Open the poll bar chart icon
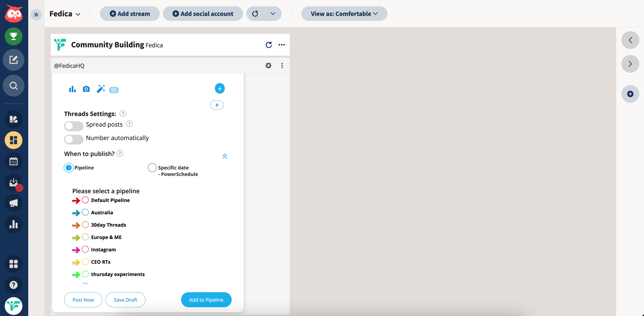The image size is (644, 316). (72, 89)
